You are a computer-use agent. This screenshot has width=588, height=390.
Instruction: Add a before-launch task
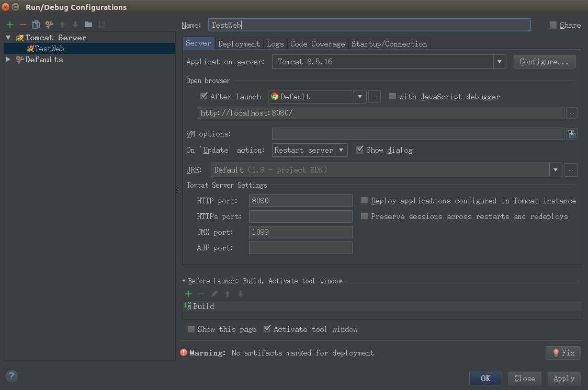(x=188, y=294)
